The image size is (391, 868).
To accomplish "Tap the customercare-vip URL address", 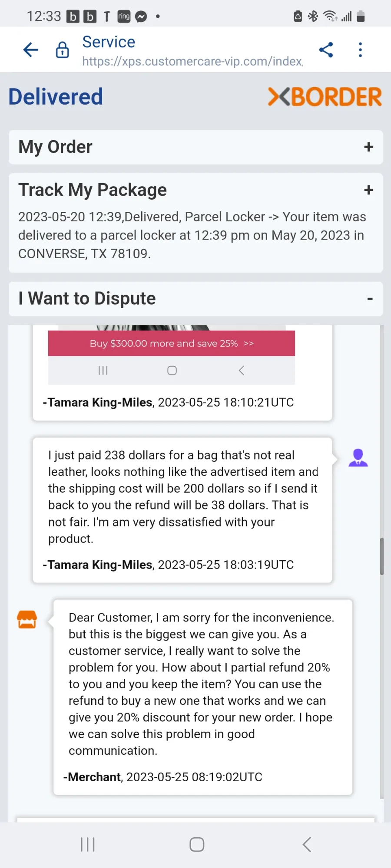I will (192, 62).
